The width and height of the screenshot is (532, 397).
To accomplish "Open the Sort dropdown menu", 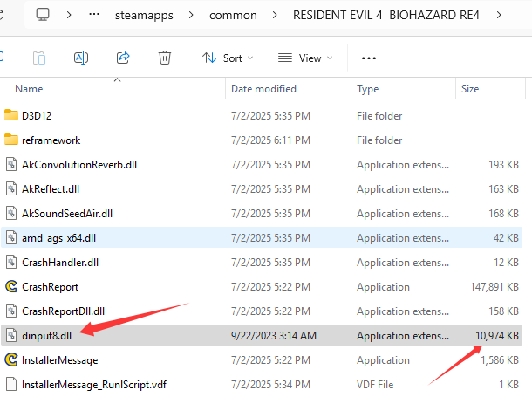I will click(x=228, y=58).
